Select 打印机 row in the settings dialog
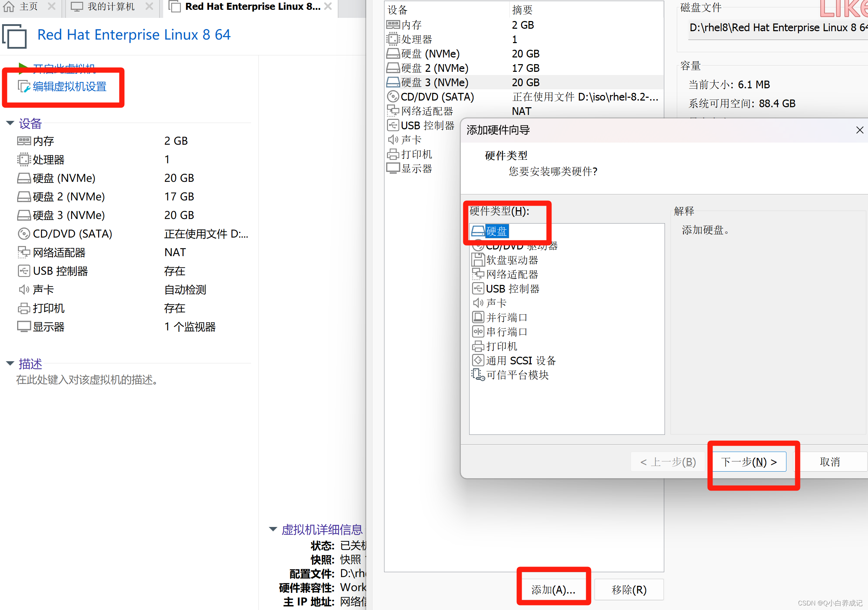868x610 pixels. pyautogui.click(x=422, y=154)
